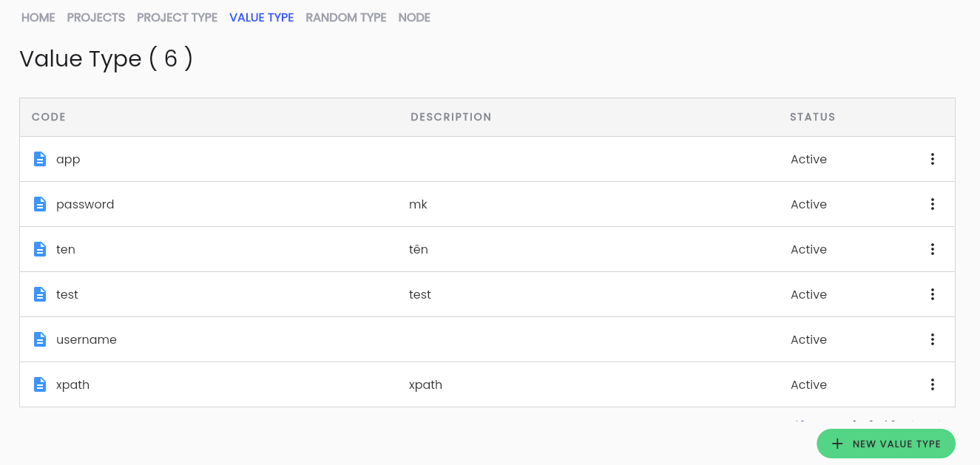Create a New Value Type
The width and height of the screenshot is (980, 465).
[x=886, y=444]
